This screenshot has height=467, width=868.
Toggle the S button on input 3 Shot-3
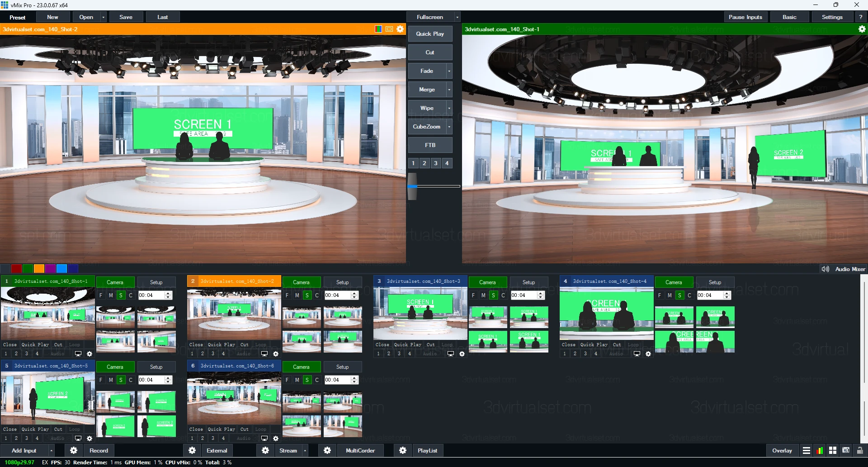[x=493, y=295]
